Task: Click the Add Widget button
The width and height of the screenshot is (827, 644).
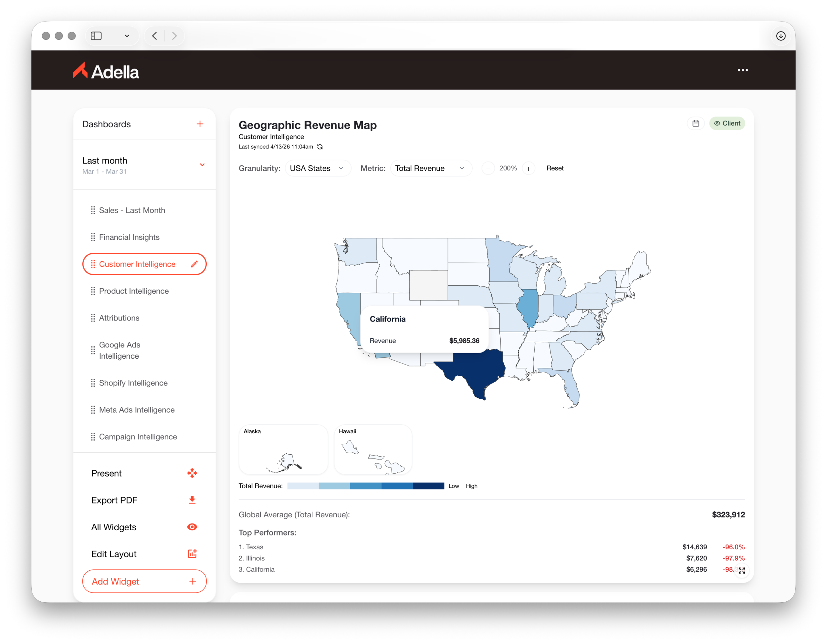Action: click(x=144, y=581)
